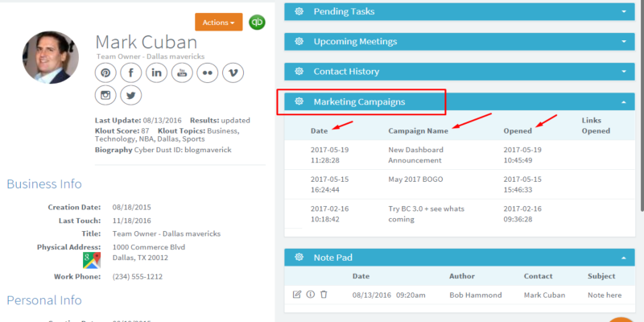Open the Actions dropdown button
The image size is (644, 322).
[x=218, y=23]
